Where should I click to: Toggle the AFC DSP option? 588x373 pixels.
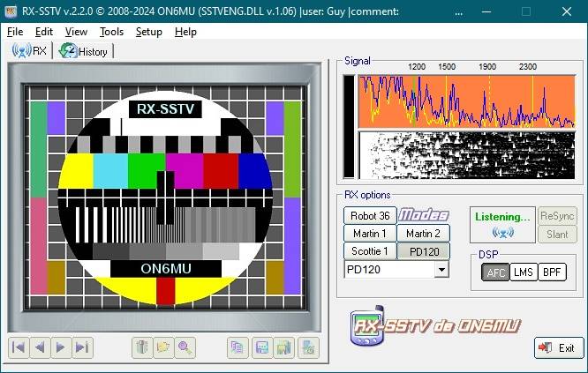496,272
